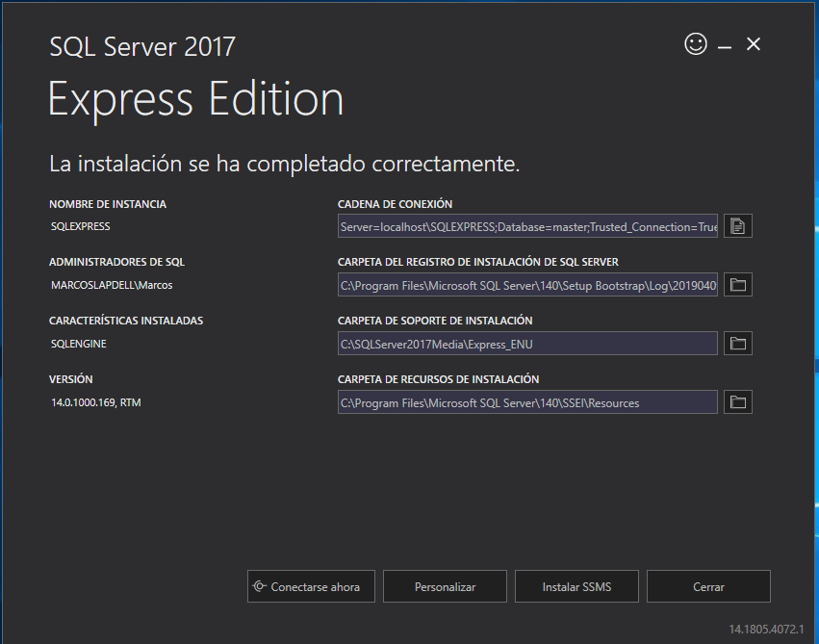Screen dimensions: 819x644
Task: Minimize the SQL Server installer window
Action: point(725,46)
